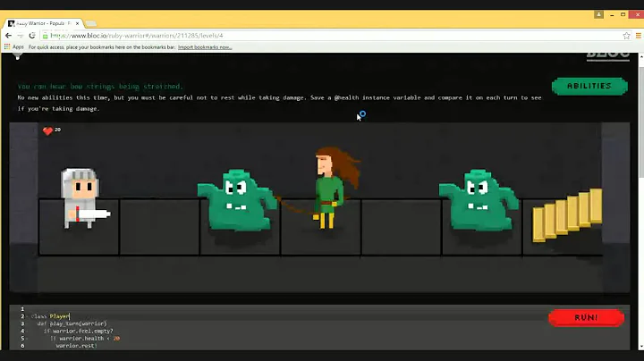Close the Ruby Warrior tab
The width and height of the screenshot is (644, 361).
[77, 23]
